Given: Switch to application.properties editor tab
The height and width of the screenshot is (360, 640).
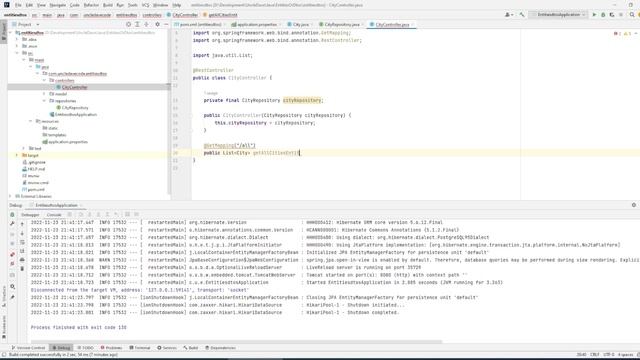Looking at the screenshot, I should [x=256, y=24].
